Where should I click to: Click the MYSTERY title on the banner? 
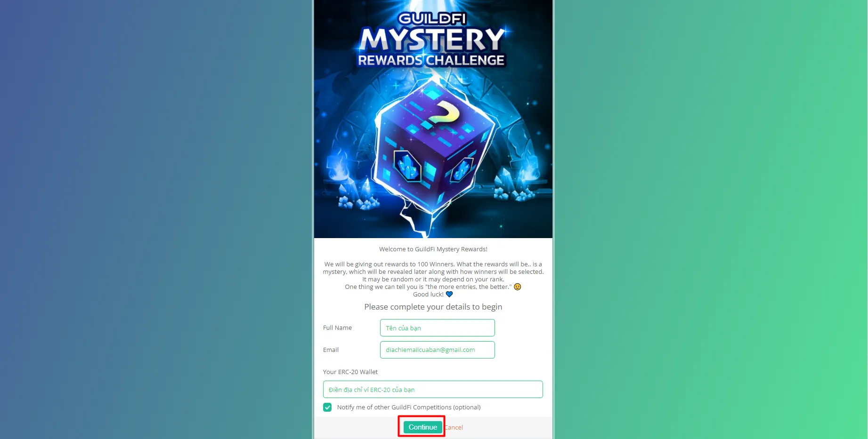432,40
